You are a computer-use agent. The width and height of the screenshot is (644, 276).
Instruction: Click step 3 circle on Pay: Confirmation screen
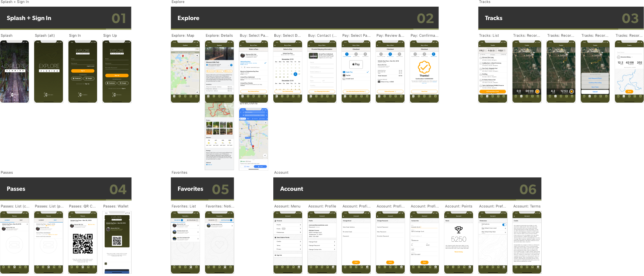[x=433, y=54]
